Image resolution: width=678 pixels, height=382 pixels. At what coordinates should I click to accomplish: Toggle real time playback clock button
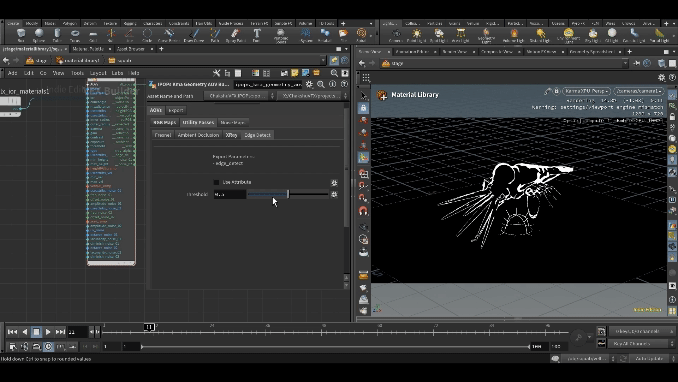coord(48,346)
